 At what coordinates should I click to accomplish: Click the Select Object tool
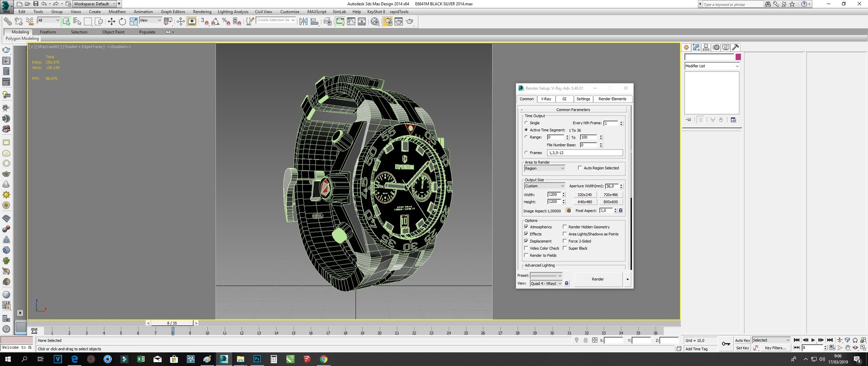point(66,21)
